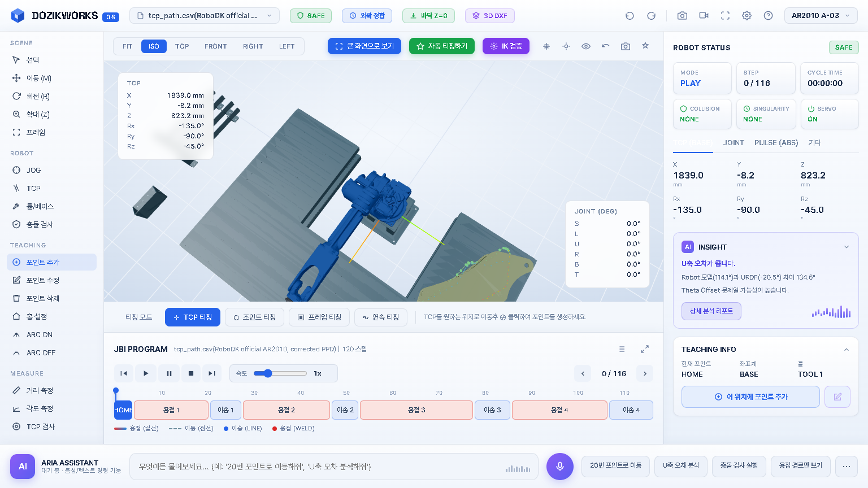Open the tcp_path.csv file dropdown

(x=205, y=16)
